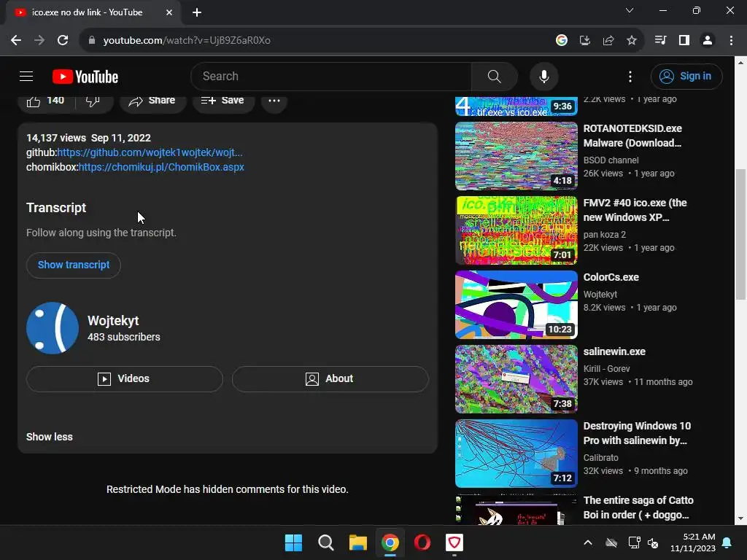Install app icon in address bar
Screen dimensions: 747x560
pyautogui.click(x=584, y=41)
